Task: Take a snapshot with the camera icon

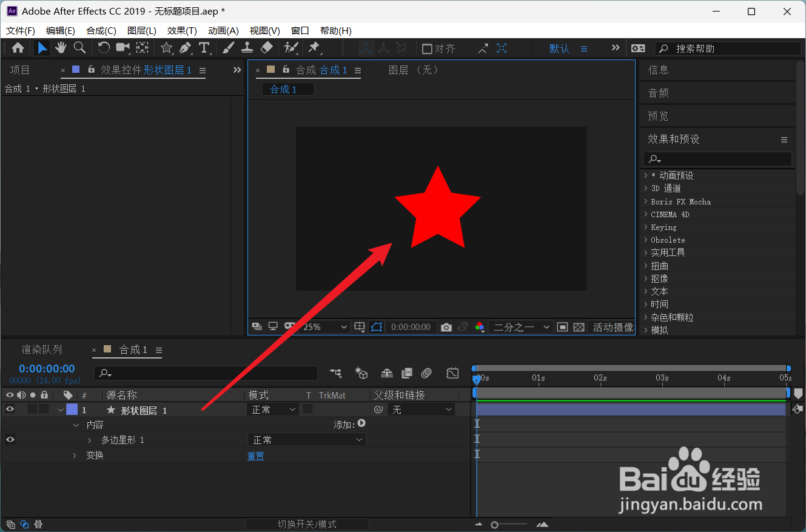Action: (446, 327)
